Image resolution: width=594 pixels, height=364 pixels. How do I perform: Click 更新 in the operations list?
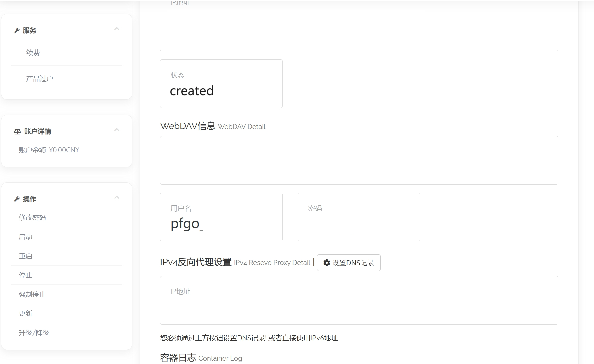[x=25, y=313]
